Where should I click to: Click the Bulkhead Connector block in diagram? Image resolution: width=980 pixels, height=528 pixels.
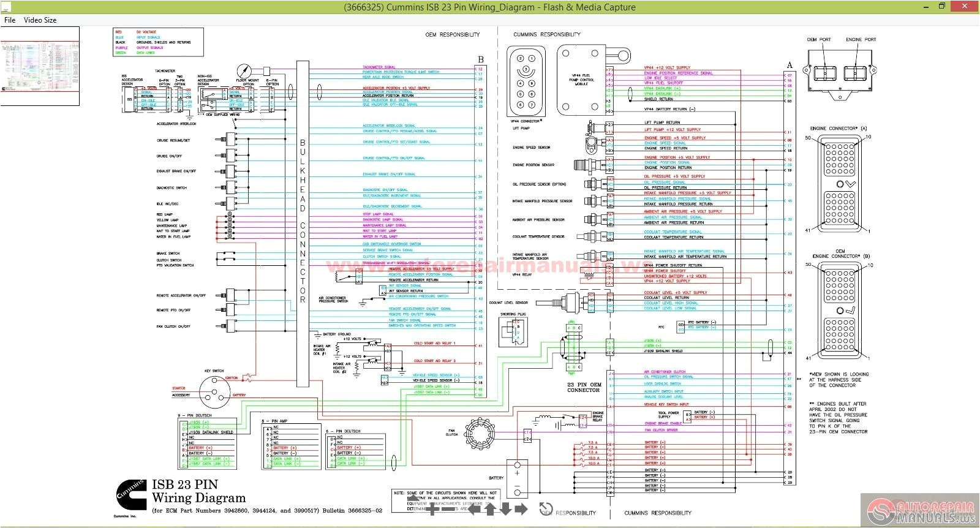303,224
